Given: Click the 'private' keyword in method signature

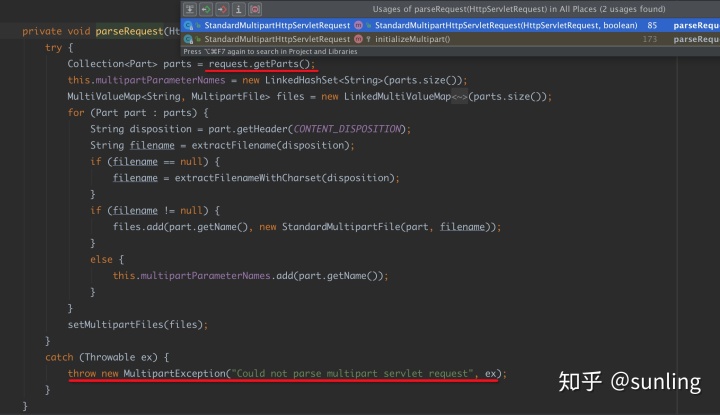Looking at the screenshot, I should tap(42, 31).
